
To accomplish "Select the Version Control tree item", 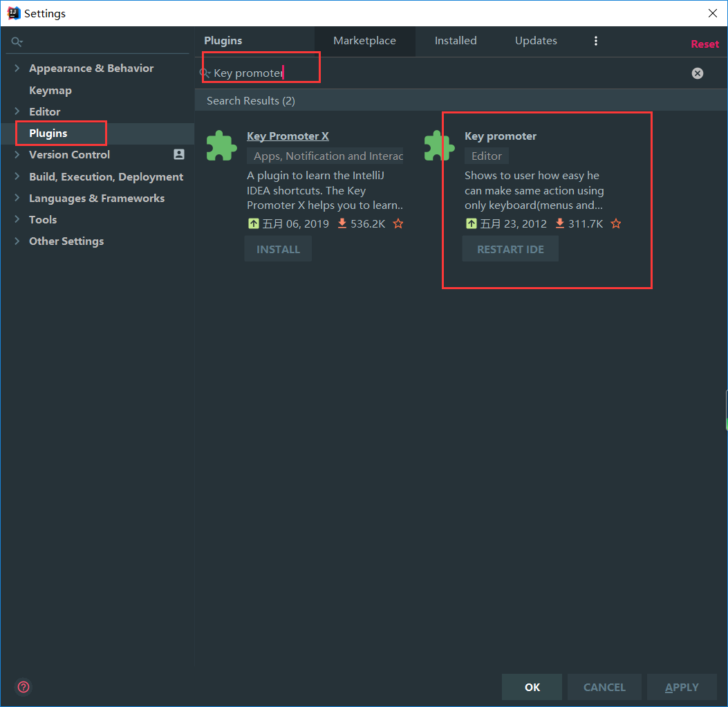I will pos(70,155).
